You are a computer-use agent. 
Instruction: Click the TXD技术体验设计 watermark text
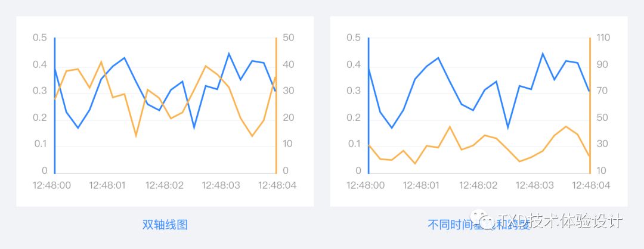pyautogui.click(x=560, y=220)
